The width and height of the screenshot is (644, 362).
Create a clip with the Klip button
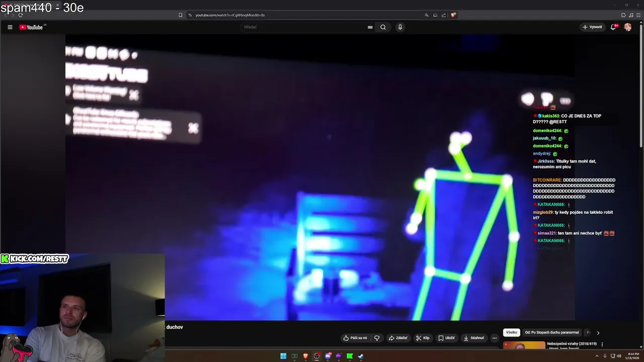coord(423,338)
